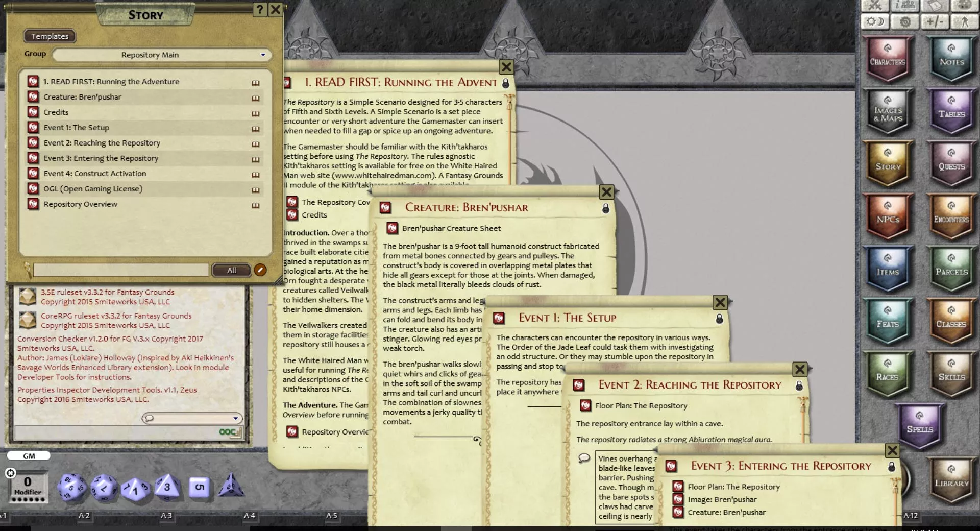
Task: Open the Spells sidebar shield
Action: pyautogui.click(x=920, y=427)
